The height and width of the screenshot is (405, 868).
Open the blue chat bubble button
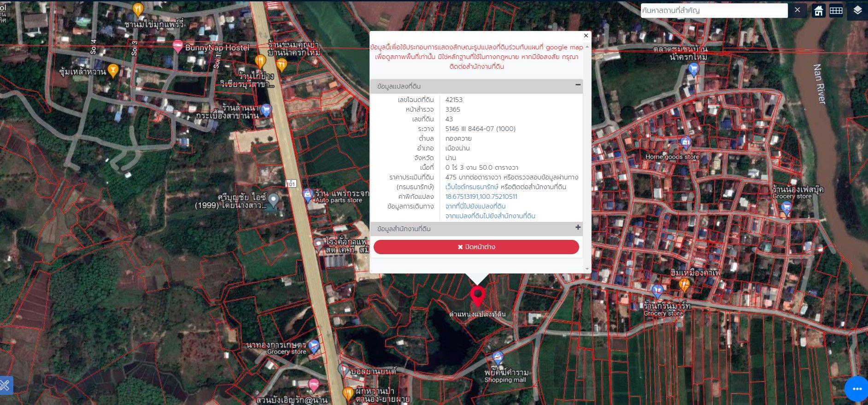[856, 389]
